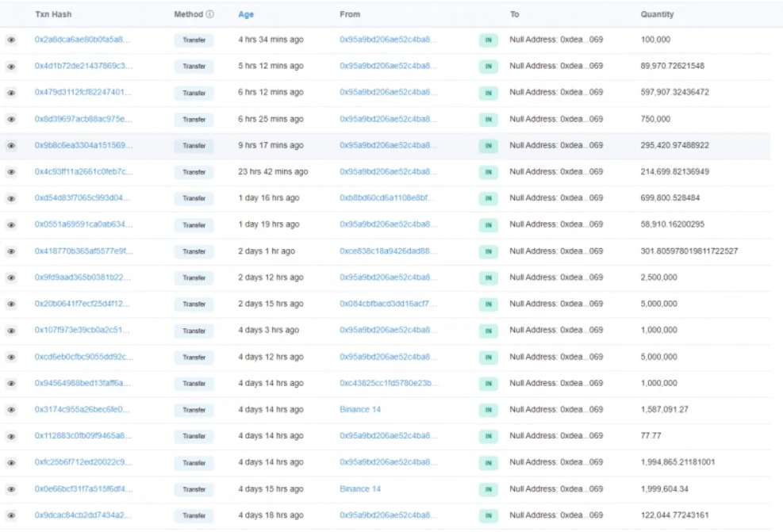Click Transfer method badge in the first row

pyautogui.click(x=194, y=40)
